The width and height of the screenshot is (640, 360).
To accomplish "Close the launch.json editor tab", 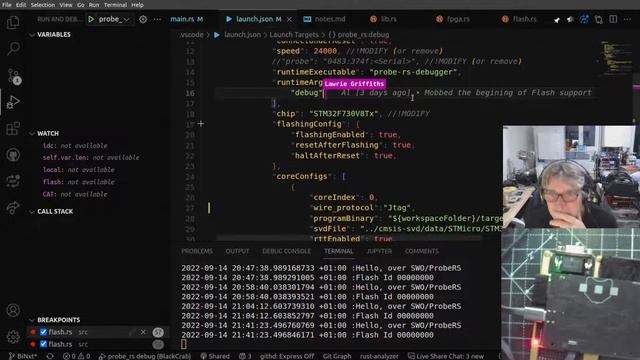I will (289, 19).
